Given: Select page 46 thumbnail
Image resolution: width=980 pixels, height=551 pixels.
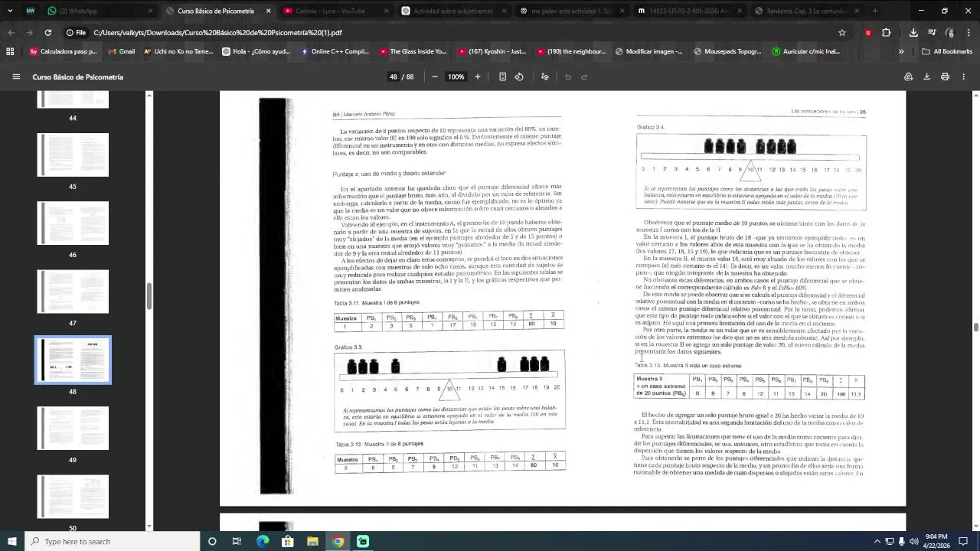Looking at the screenshot, I should pyautogui.click(x=73, y=223).
